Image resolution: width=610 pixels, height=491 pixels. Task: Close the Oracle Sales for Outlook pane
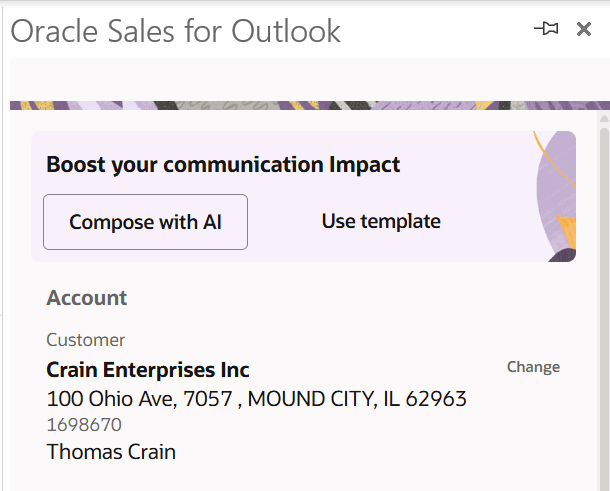585,29
